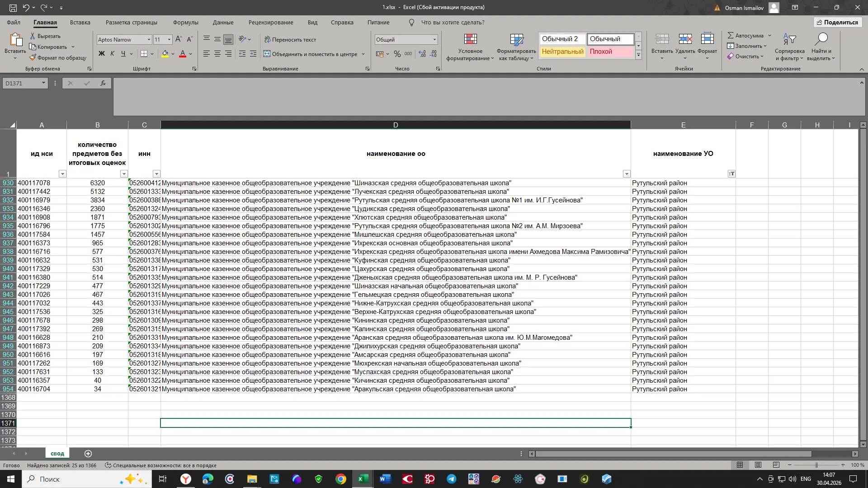Open Sort and Filter menu
The image size is (868, 488).
pyautogui.click(x=789, y=47)
